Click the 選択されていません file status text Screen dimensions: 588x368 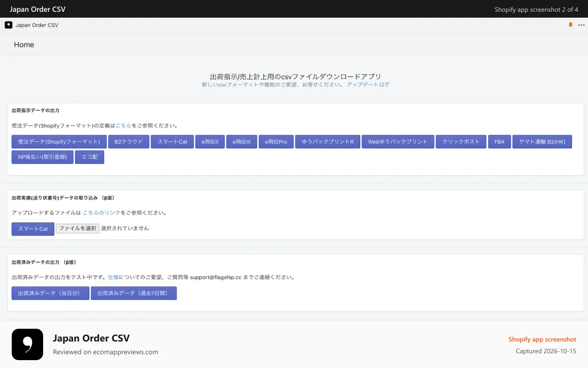(125, 228)
